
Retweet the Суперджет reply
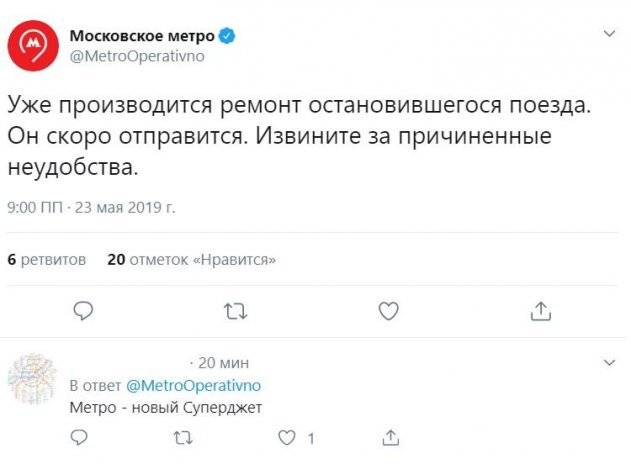182,437
